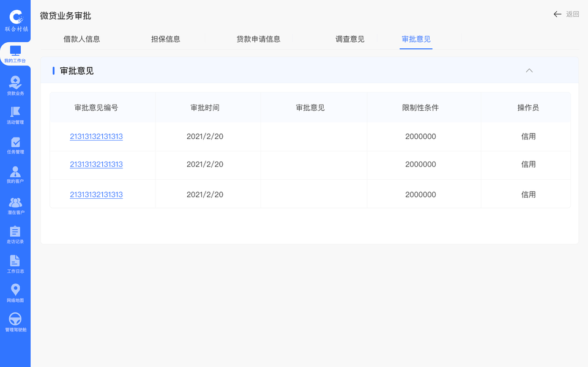Image resolution: width=588 pixels, height=367 pixels.
Task: Open the last row's 21313132131313 link
Action: coord(97,195)
